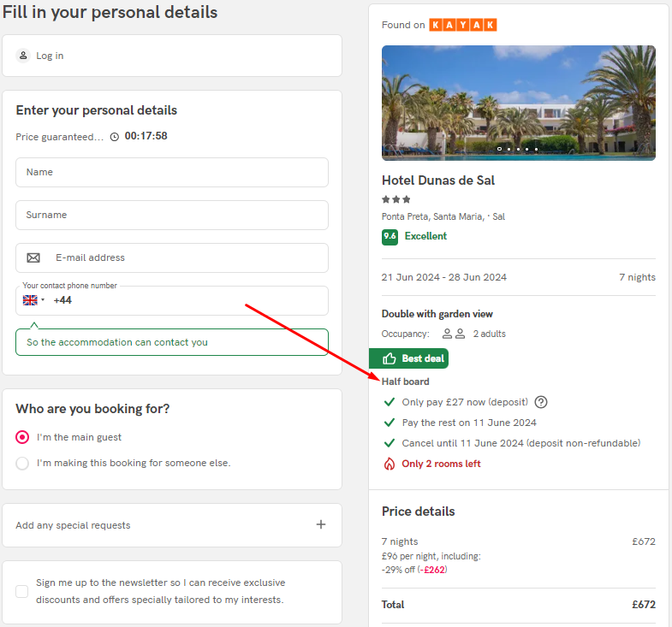
Task: Select the second dot in the photo carousel
Action: click(x=508, y=149)
